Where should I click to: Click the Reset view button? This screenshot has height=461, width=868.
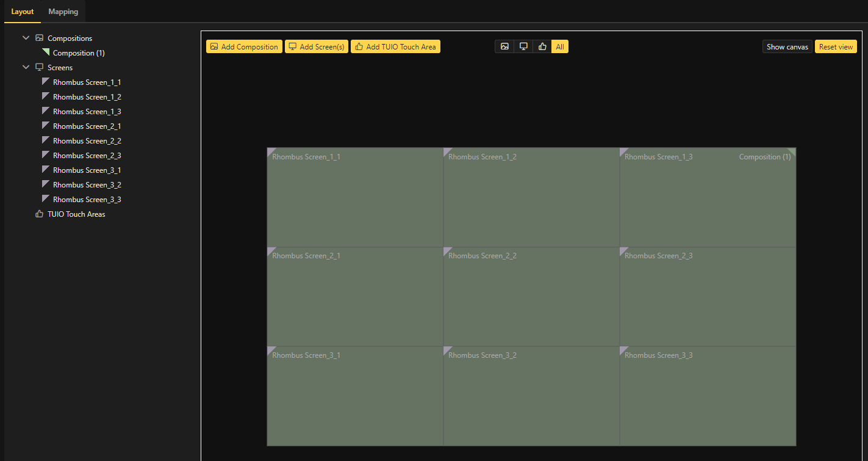(836, 47)
